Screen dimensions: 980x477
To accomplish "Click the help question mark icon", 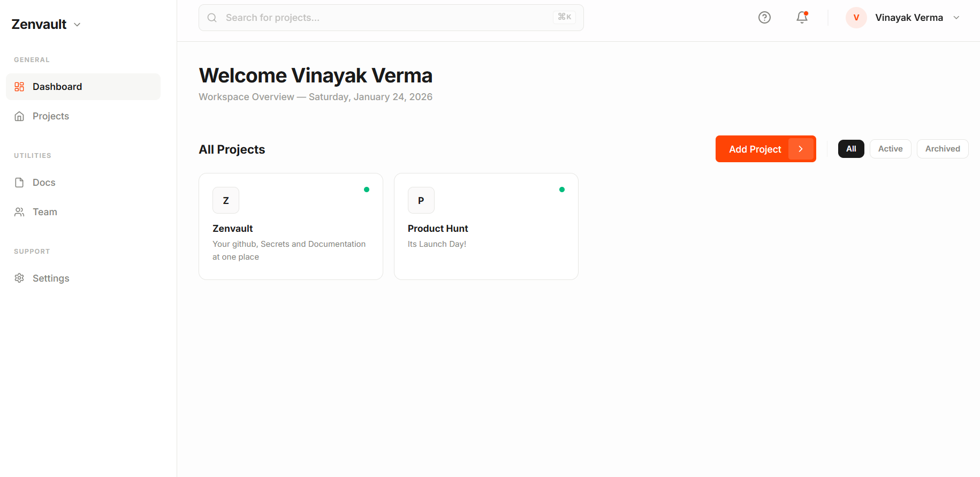I will click(x=764, y=17).
